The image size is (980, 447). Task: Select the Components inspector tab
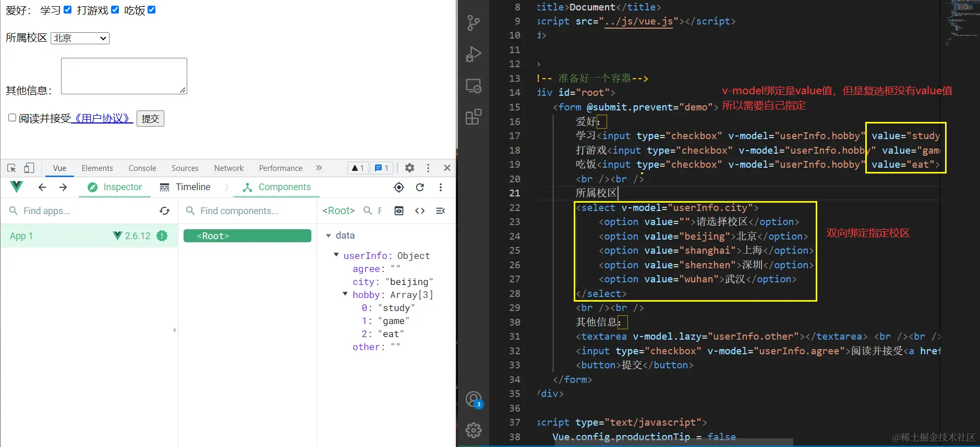click(277, 187)
